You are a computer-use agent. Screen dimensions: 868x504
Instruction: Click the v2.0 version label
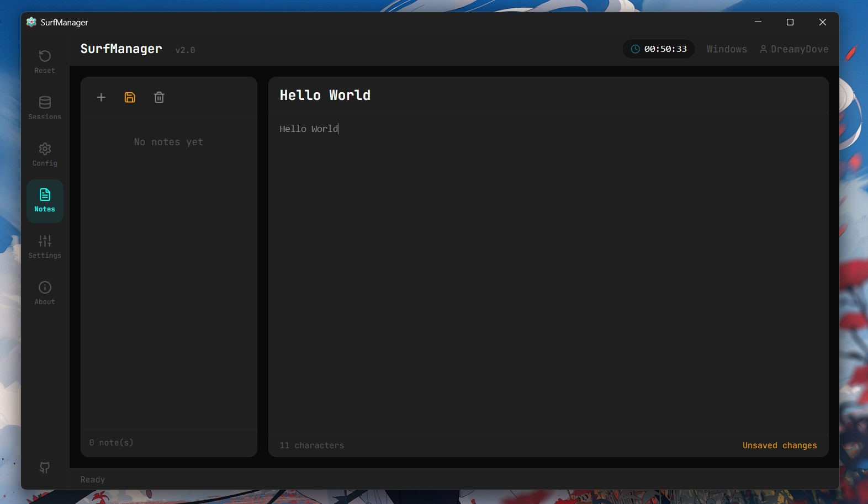(186, 50)
